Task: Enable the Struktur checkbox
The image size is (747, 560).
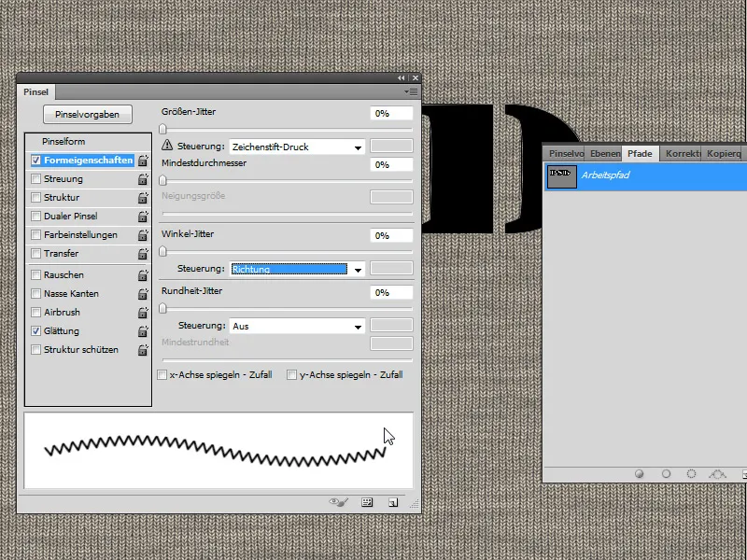Action: pyautogui.click(x=35, y=197)
